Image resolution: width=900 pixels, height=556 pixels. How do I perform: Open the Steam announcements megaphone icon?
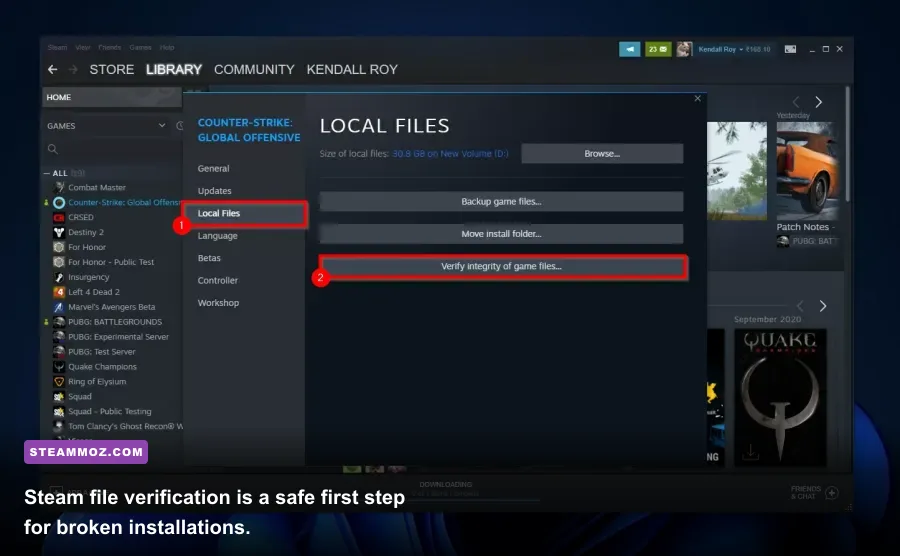[x=630, y=49]
